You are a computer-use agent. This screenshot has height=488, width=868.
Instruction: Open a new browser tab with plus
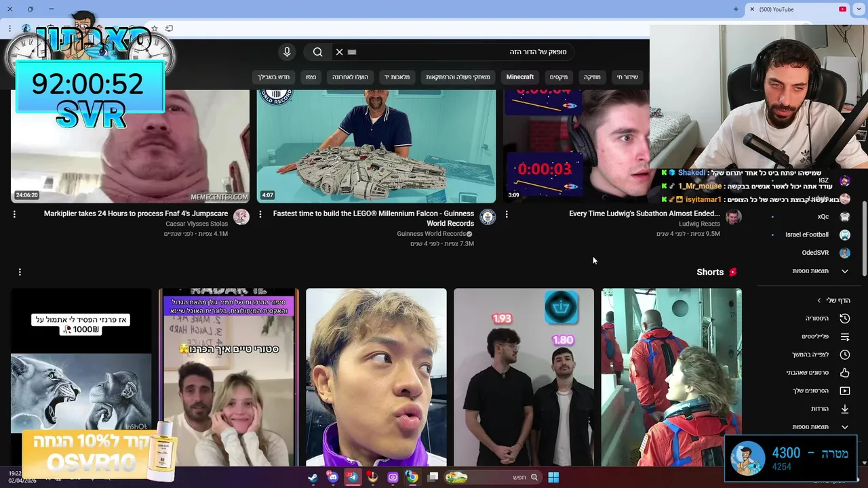pyautogui.click(x=736, y=9)
